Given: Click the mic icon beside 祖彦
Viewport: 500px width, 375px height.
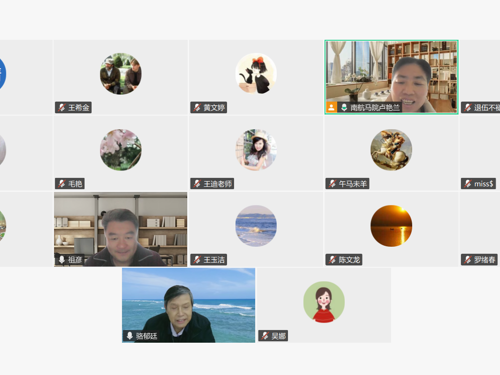Looking at the screenshot, I should click(62, 259).
